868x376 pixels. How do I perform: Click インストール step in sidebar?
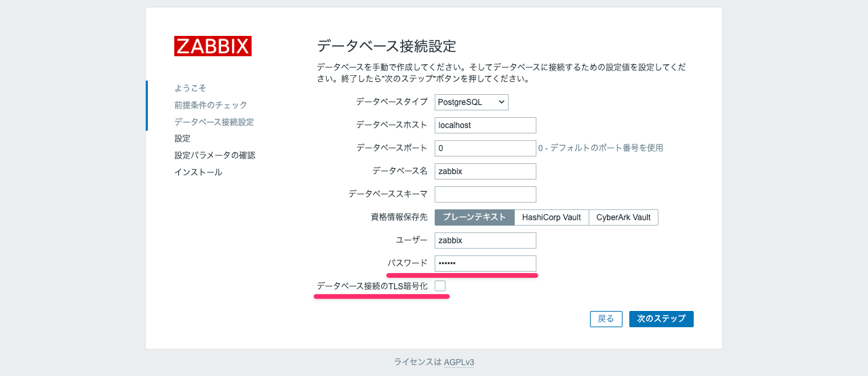point(198,172)
